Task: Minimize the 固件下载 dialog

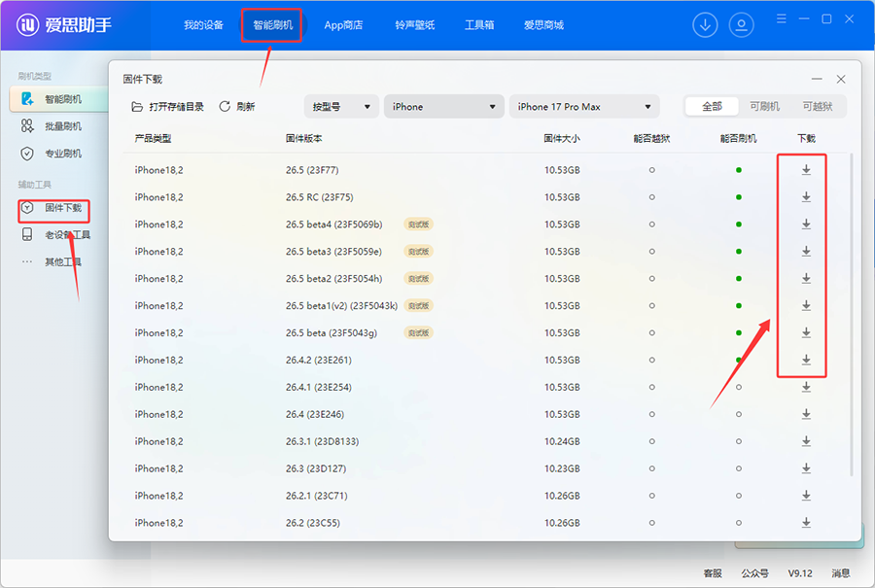Action: (x=817, y=80)
